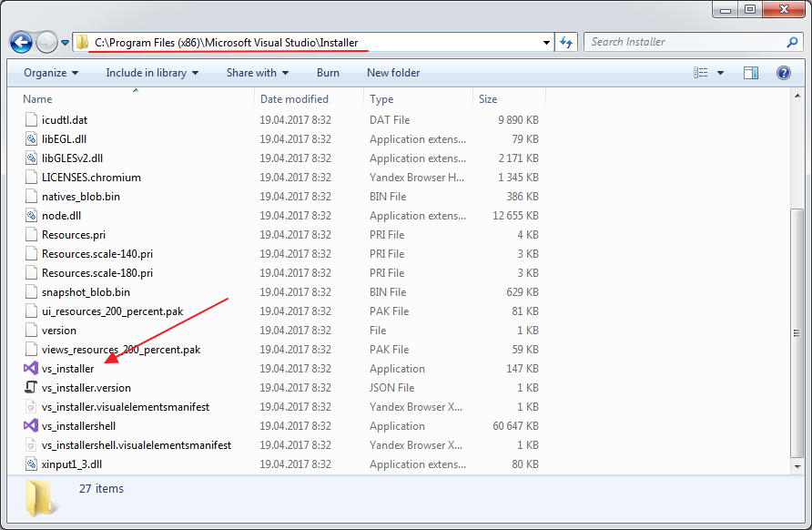Select vs_installershell.visualelementsmanifest file icon
This screenshot has width=812, height=530.
point(31,445)
